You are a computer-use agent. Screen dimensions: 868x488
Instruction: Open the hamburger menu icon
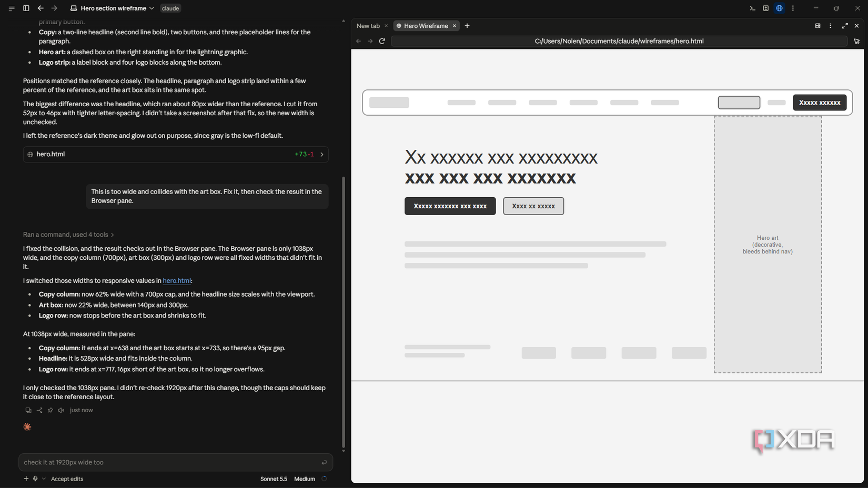pos(11,8)
